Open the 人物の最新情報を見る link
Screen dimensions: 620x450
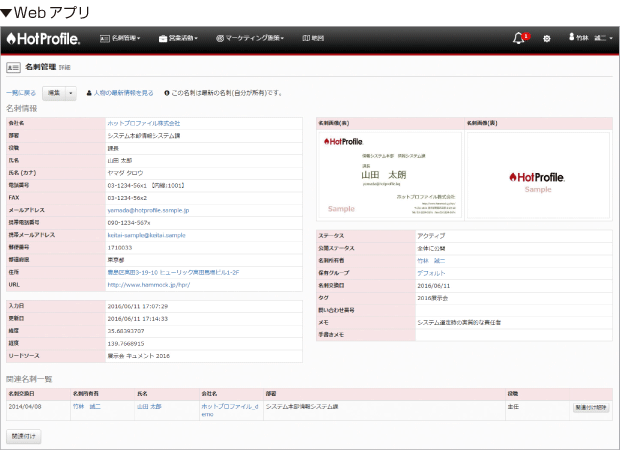(x=123, y=93)
